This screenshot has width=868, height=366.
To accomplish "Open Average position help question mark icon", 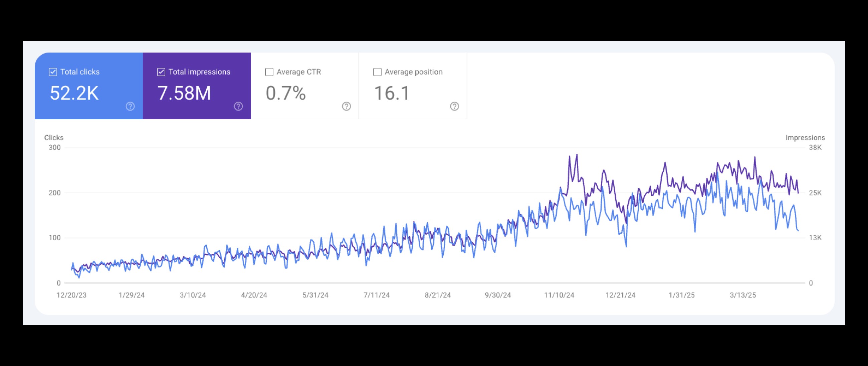I will [x=455, y=107].
